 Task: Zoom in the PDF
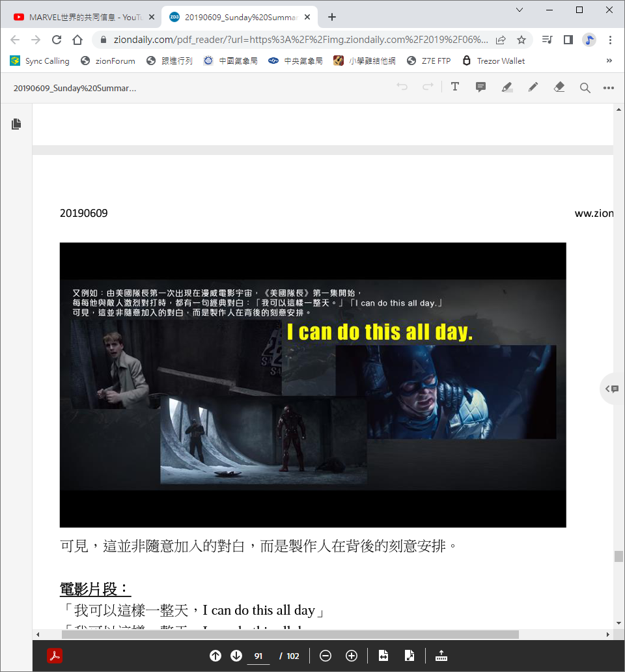click(x=352, y=656)
